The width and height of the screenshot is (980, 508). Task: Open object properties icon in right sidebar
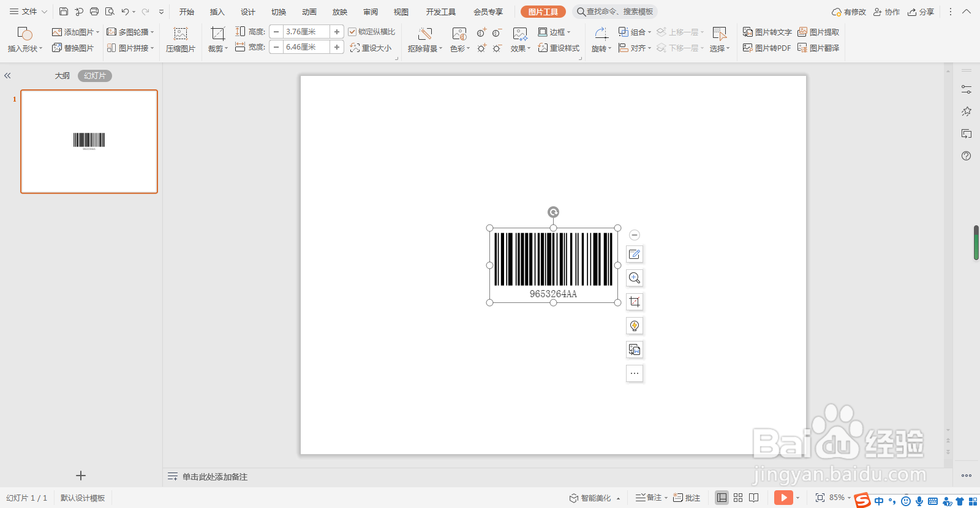pos(967,89)
